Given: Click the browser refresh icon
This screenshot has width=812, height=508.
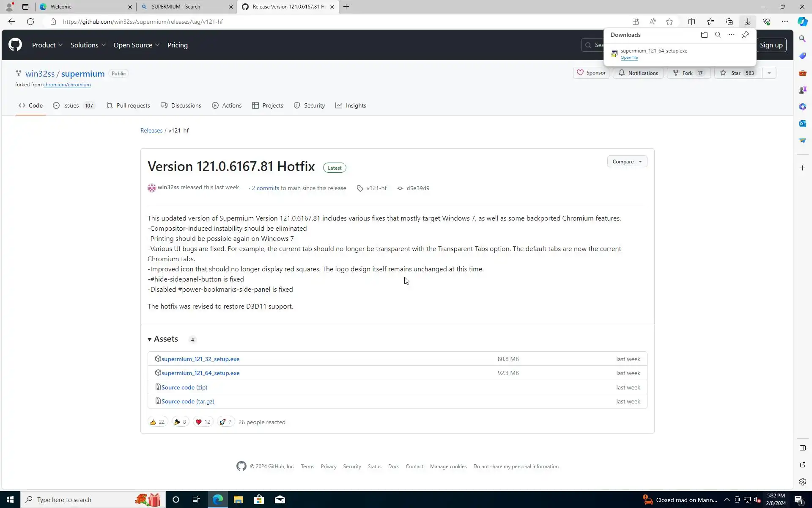Looking at the screenshot, I should [30, 22].
